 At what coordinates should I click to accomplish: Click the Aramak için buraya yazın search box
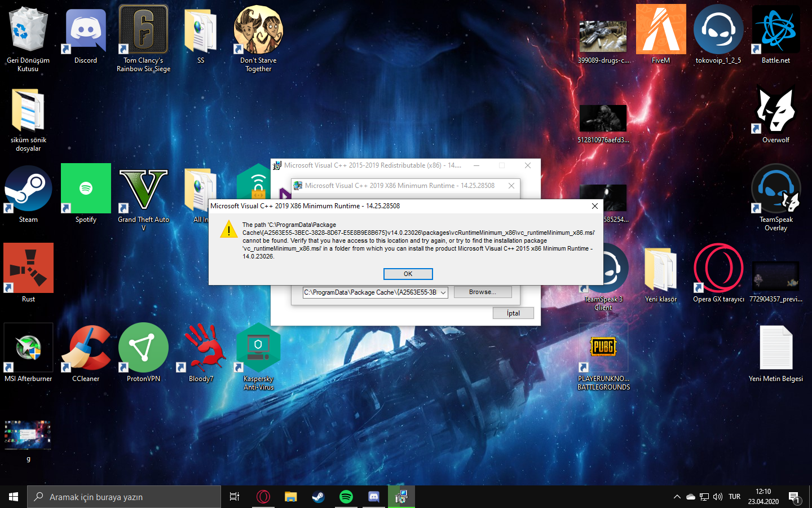point(124,497)
